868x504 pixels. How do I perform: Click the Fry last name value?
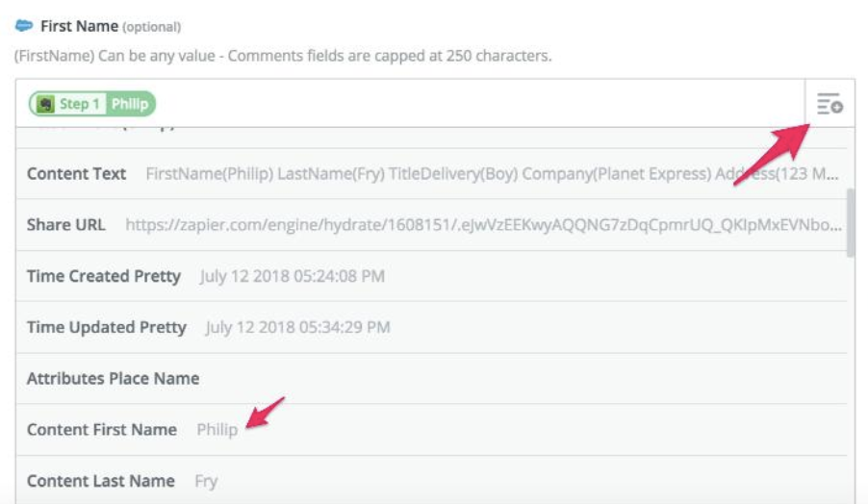206,481
